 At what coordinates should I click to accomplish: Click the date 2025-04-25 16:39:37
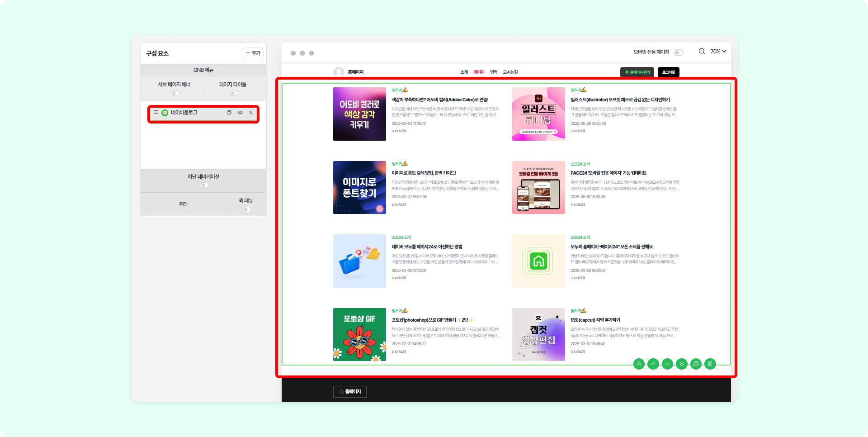(588, 271)
